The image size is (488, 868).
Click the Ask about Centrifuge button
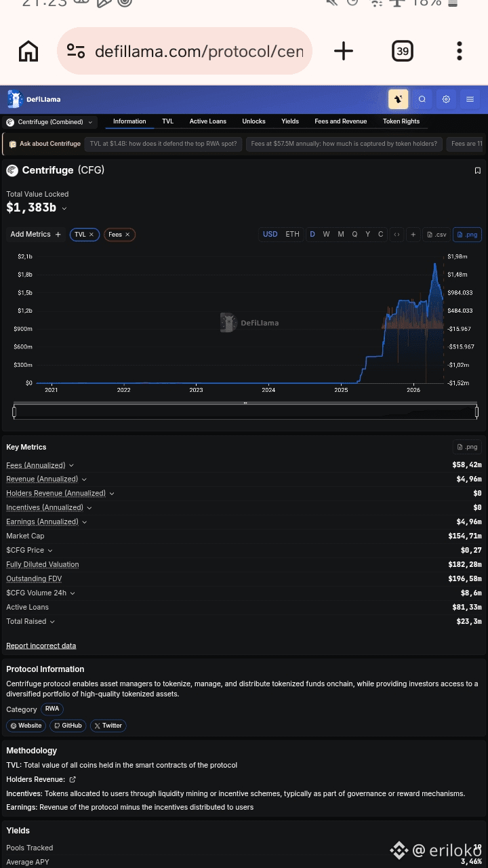coord(44,144)
